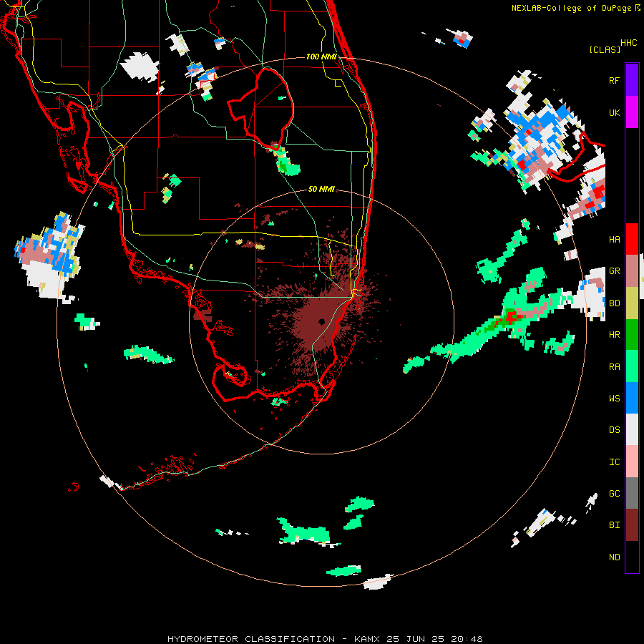Click the HA legend label
This screenshot has width=644, height=644.
click(x=614, y=240)
